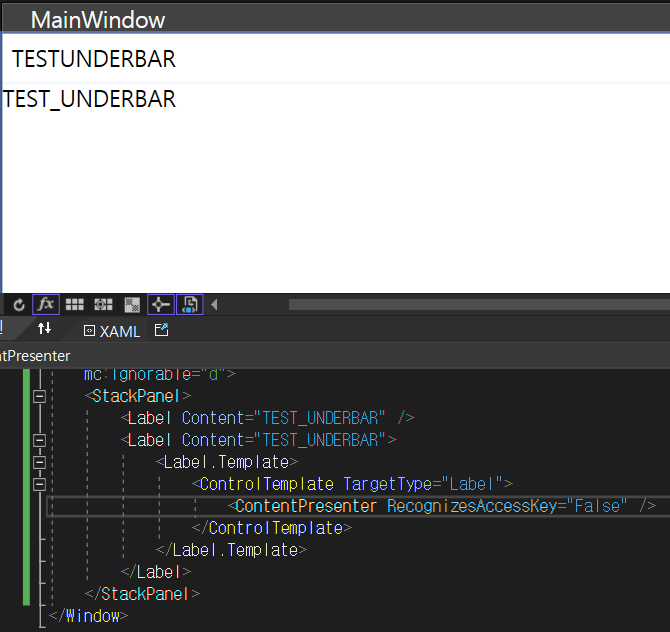The height and width of the screenshot is (632, 670).
Task: Click the refresh designer icon
Action: coord(18,305)
